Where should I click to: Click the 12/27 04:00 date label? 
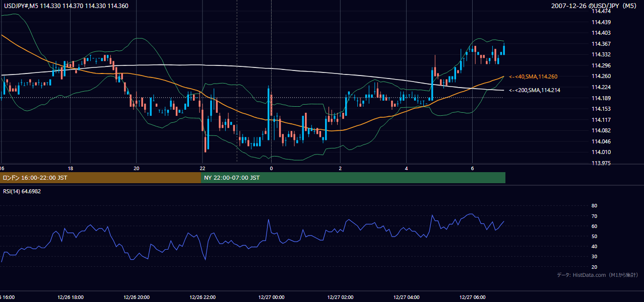(406, 297)
